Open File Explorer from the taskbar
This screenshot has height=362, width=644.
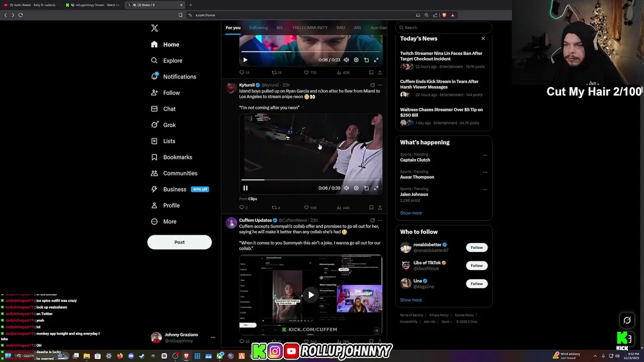click(x=87, y=356)
